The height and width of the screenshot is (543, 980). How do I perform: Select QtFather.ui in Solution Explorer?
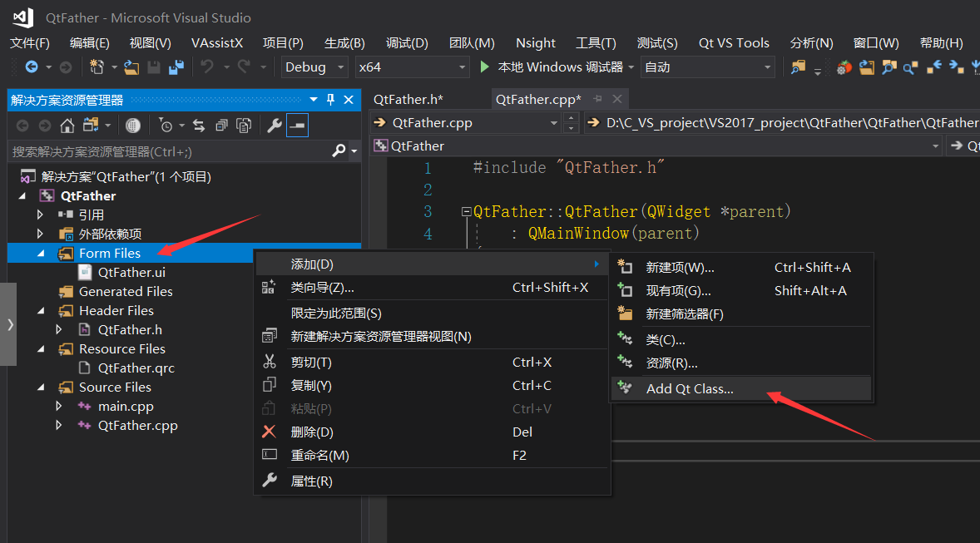coord(131,273)
